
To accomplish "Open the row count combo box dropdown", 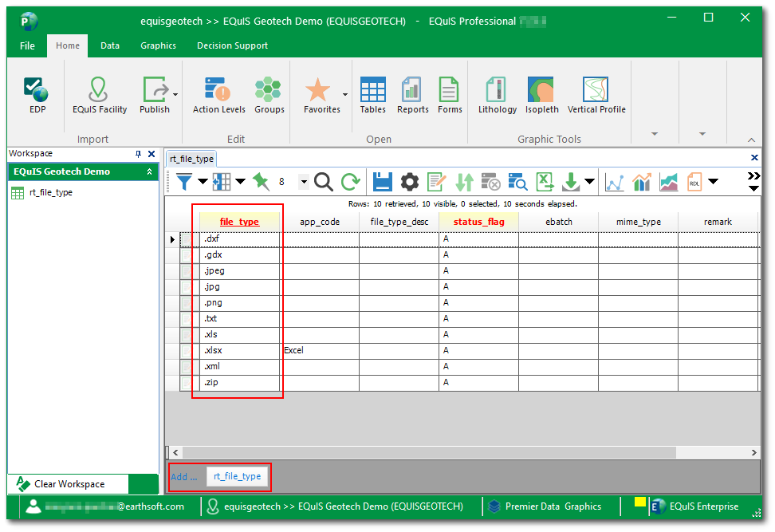I will click(304, 182).
